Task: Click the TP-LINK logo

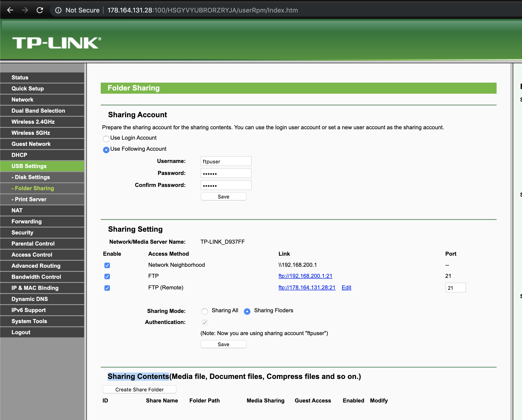Action: click(x=57, y=43)
